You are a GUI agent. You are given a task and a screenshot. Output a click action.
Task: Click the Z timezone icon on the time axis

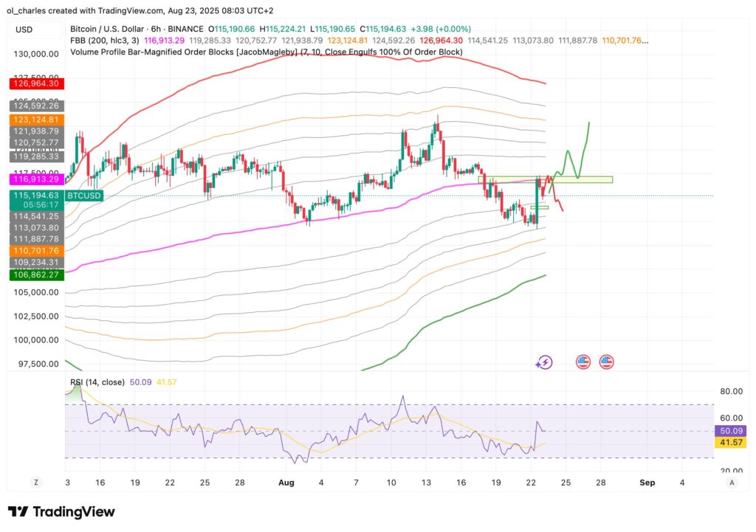click(x=35, y=482)
